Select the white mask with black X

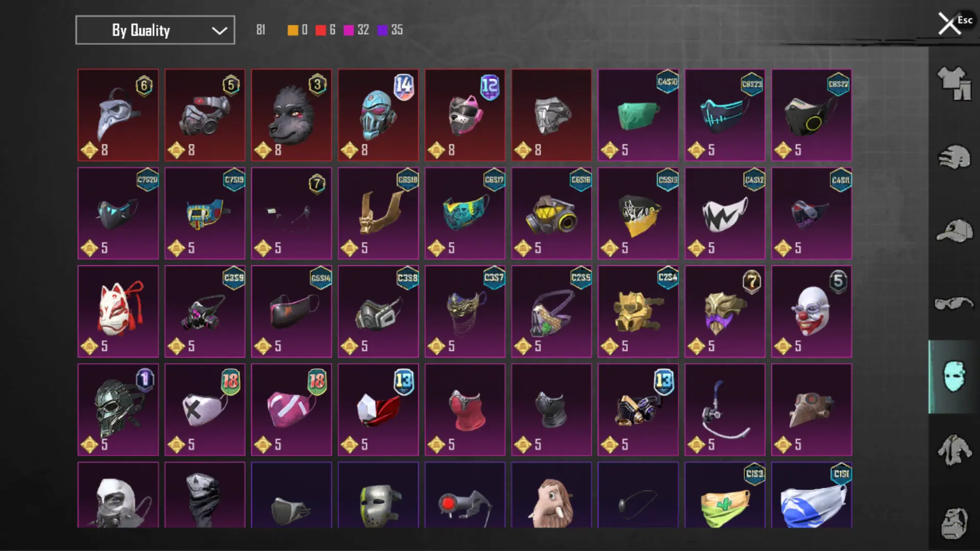205,410
